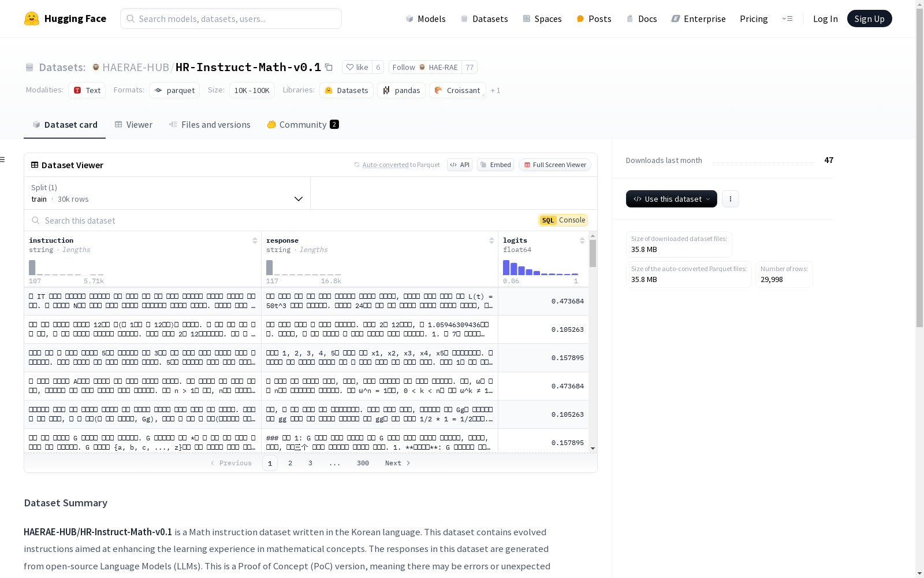
Task: Click the Text modality tag
Action: pos(87,90)
